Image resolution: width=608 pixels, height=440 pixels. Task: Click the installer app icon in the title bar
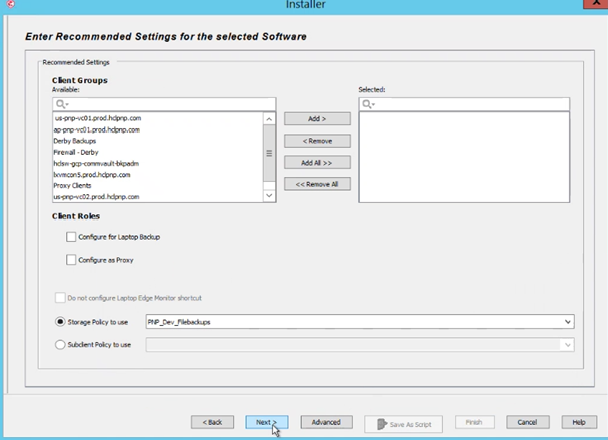[x=11, y=4]
